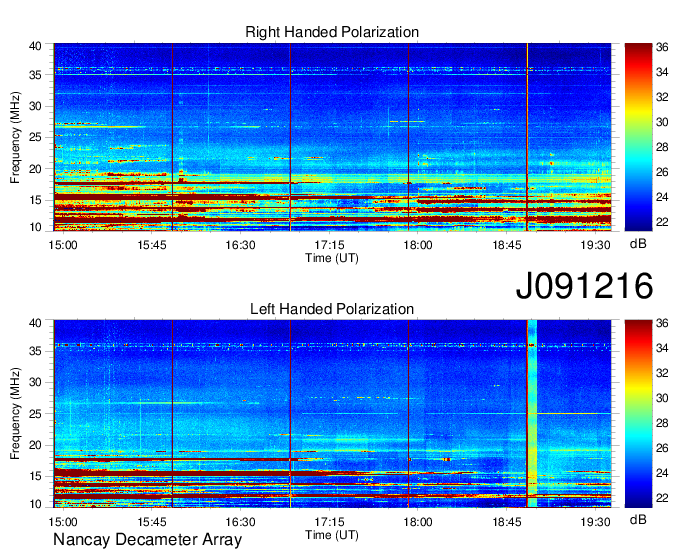Click the 15 MHz tick of the top plot

35,200
